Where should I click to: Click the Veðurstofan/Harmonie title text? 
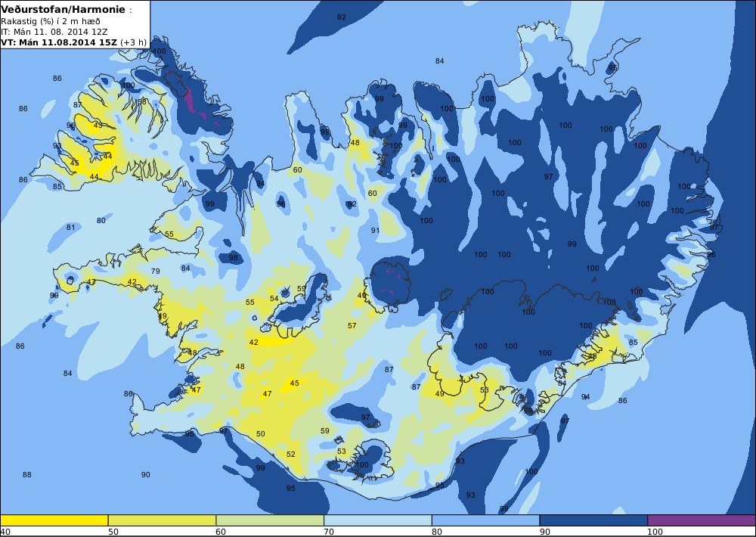pos(63,10)
